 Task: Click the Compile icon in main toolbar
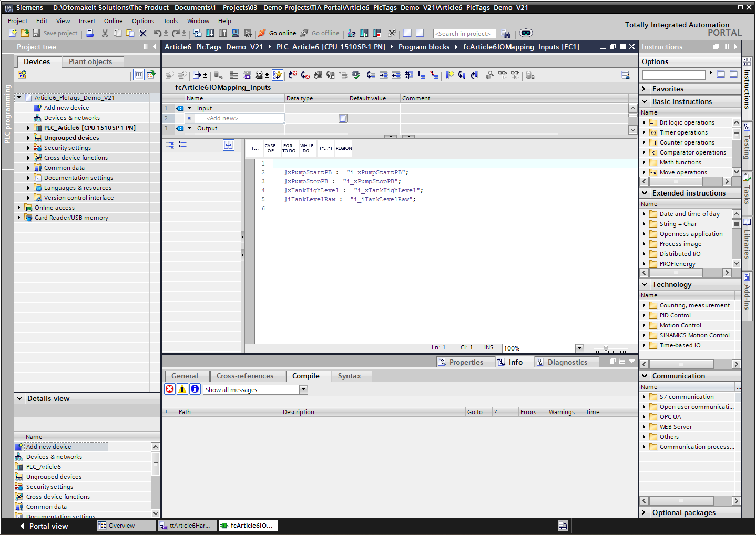[198, 33]
